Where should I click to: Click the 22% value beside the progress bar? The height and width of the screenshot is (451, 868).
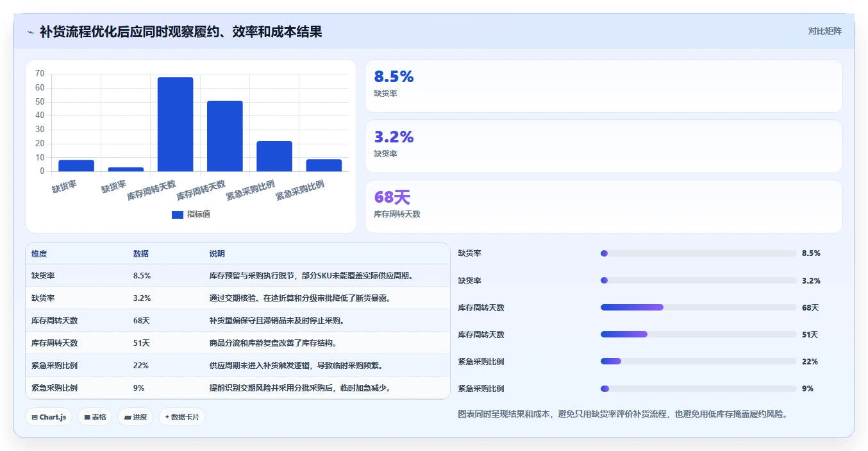810,362
